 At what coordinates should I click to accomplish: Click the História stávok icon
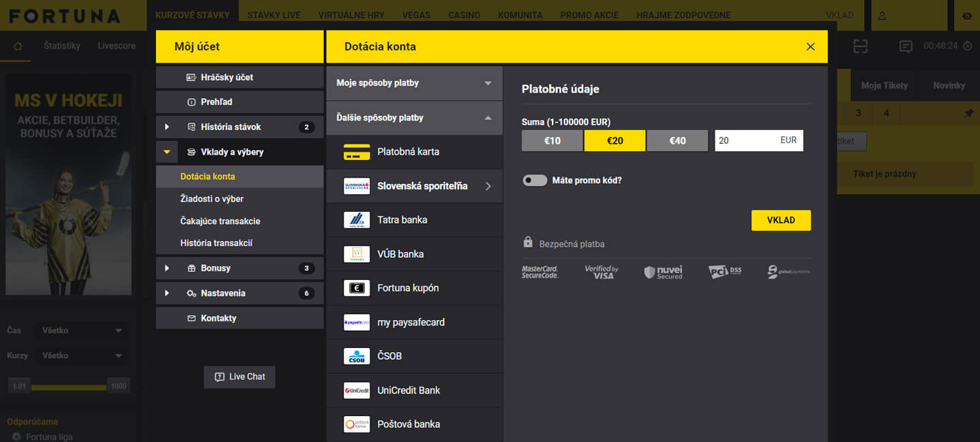(x=191, y=127)
